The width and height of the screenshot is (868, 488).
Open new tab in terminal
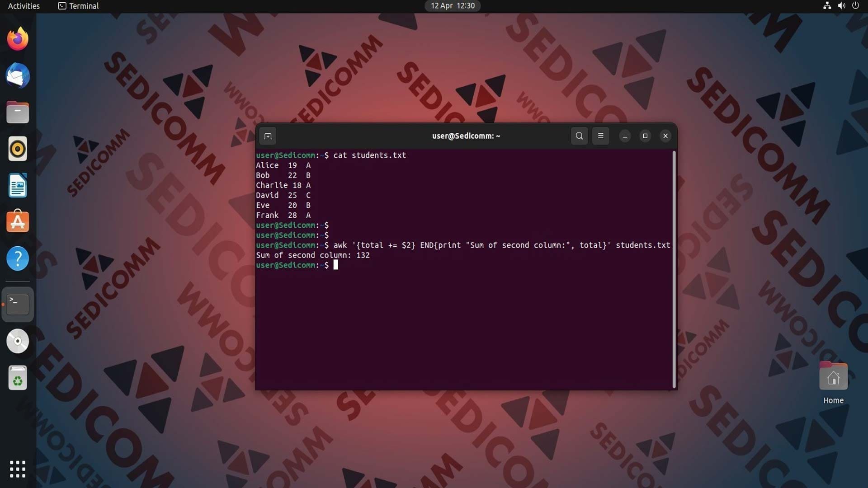click(268, 136)
